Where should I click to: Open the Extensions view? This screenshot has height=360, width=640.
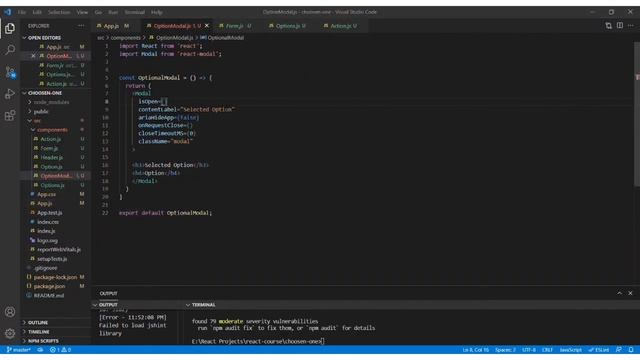tap(10, 116)
